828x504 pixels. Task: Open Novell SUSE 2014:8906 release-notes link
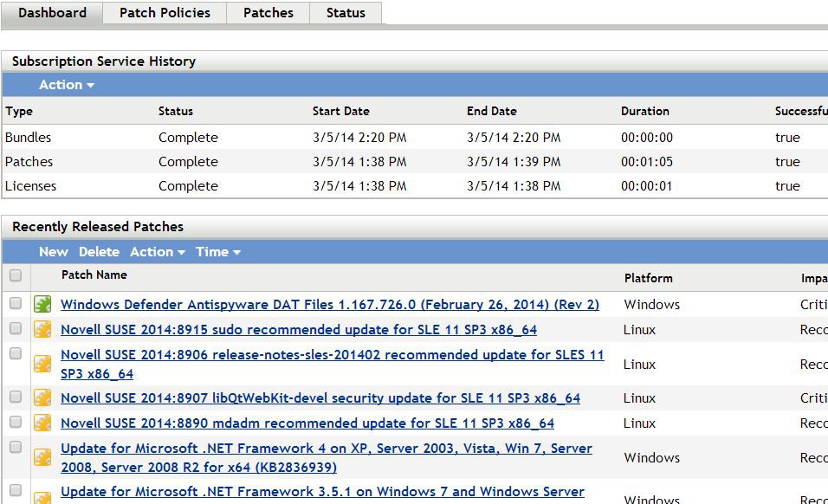[x=332, y=365]
